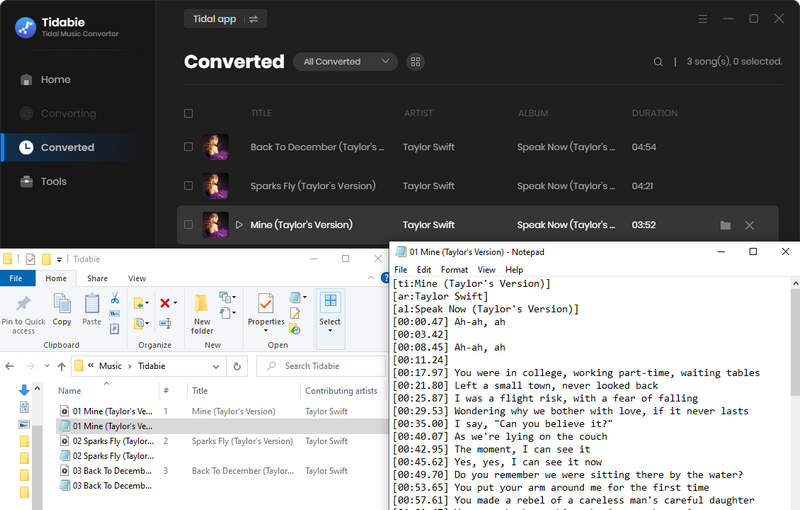Create a New folder from ribbon
800x510 pixels.
pyautogui.click(x=202, y=314)
